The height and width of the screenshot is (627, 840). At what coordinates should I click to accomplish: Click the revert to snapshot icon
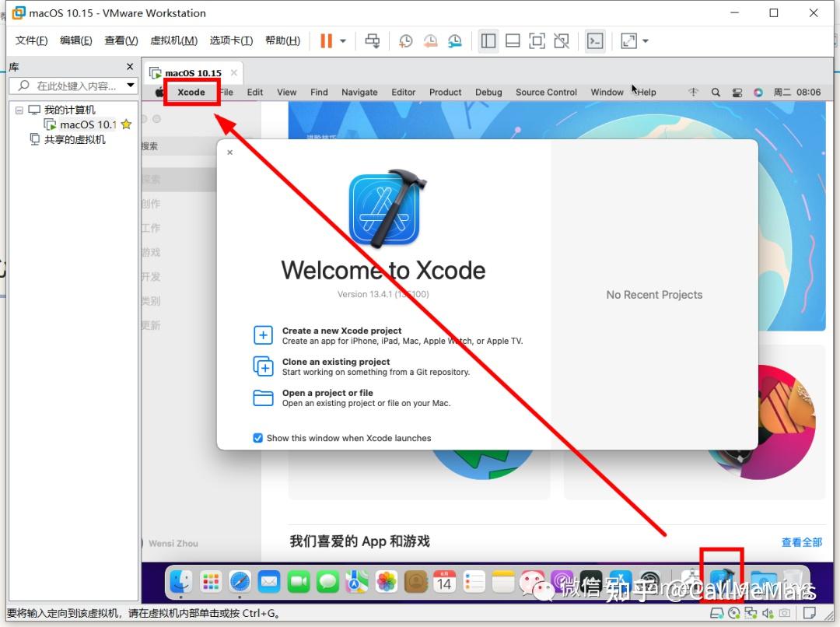point(430,40)
